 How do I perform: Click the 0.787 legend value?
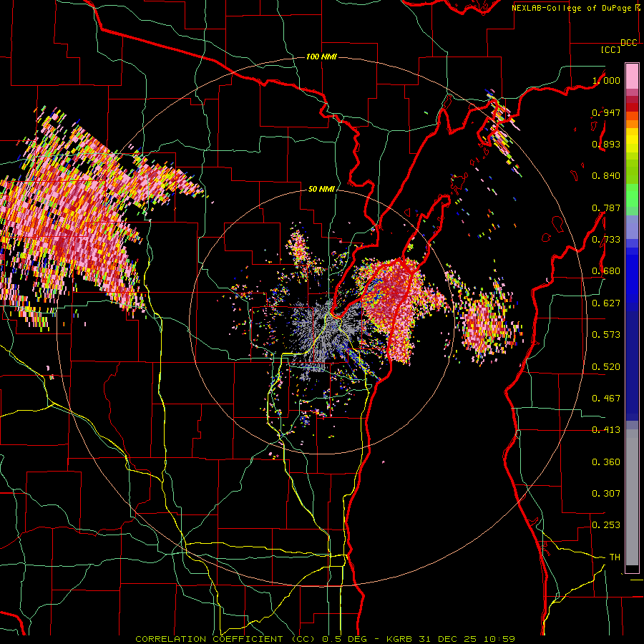pos(606,208)
